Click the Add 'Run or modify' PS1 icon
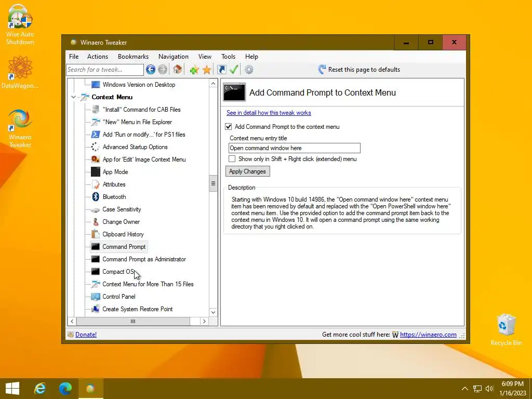Image resolution: width=532 pixels, height=399 pixels. (96, 135)
